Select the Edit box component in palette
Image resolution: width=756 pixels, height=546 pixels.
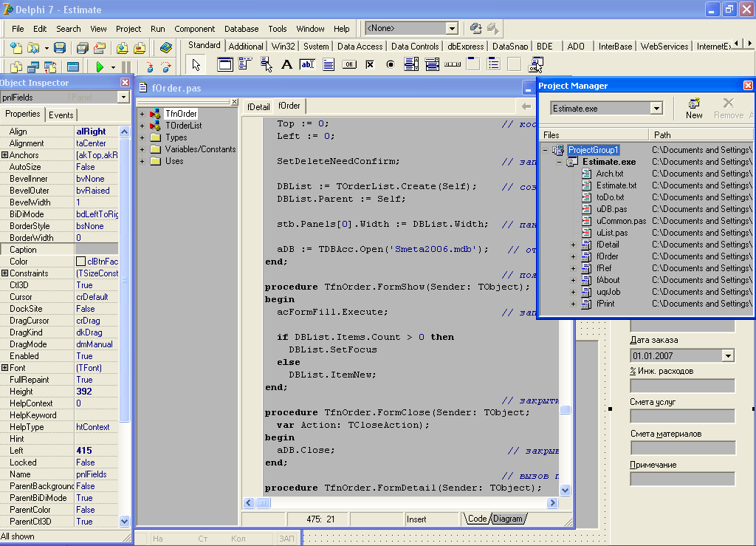click(307, 64)
